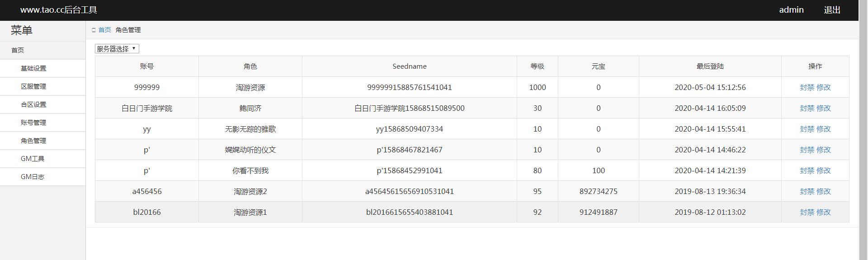Select 角色管理 in the sidebar
Screen dimensions: 868x260
click(33, 141)
